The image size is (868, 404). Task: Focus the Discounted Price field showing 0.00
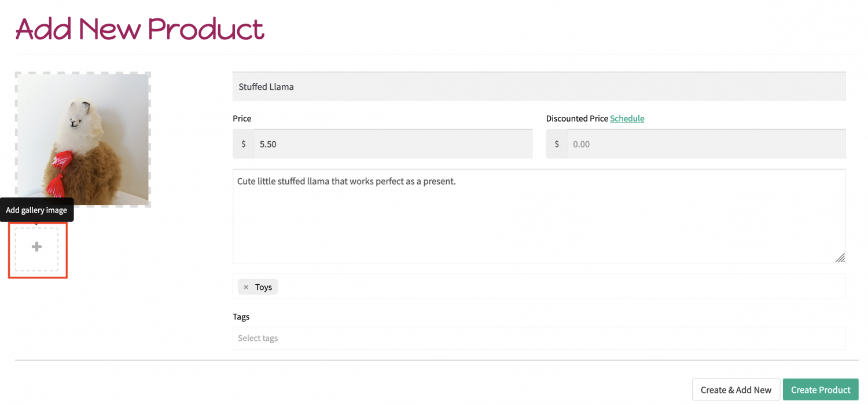point(707,144)
